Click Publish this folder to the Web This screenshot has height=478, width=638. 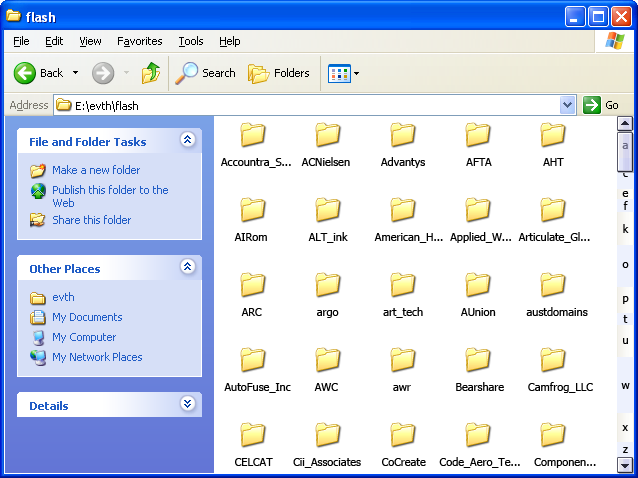tap(110, 196)
